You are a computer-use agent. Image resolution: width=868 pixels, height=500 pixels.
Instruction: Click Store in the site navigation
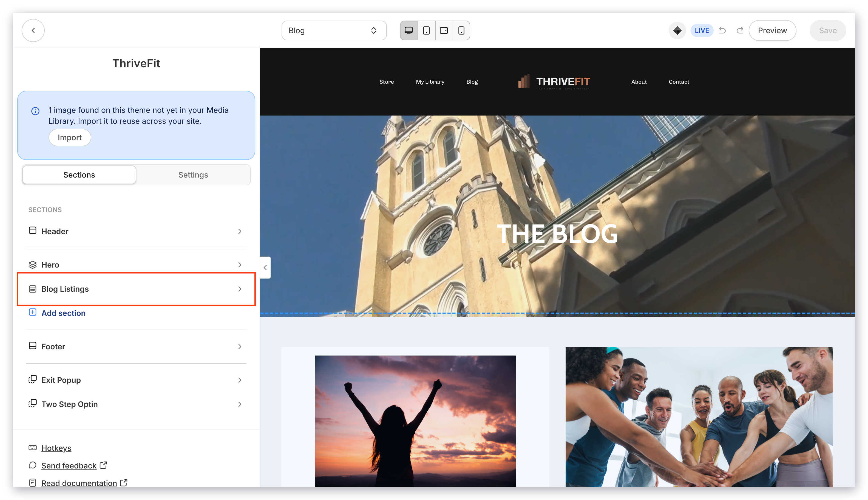[x=387, y=82]
